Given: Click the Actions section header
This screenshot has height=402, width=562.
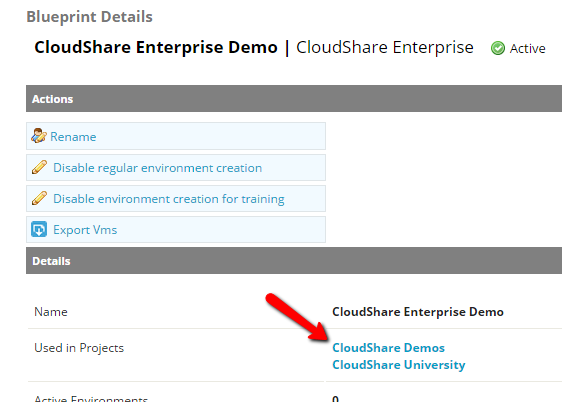Looking at the screenshot, I should point(294,99).
